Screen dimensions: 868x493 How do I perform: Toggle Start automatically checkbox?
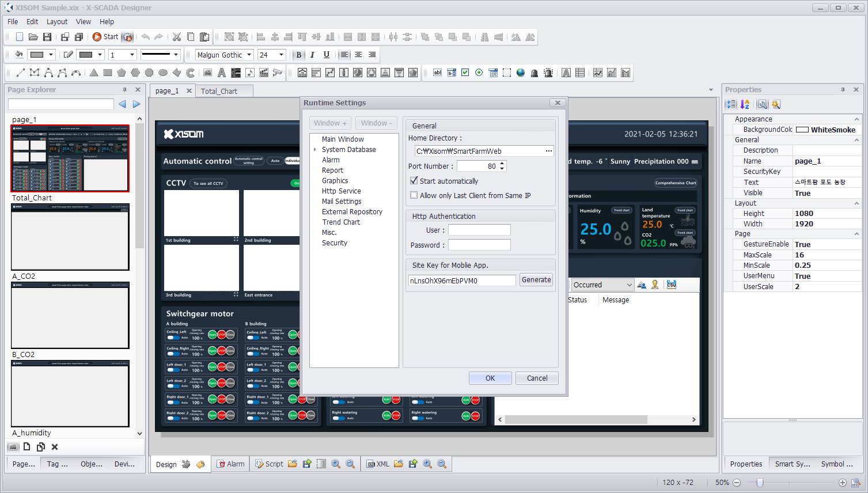[x=414, y=181]
